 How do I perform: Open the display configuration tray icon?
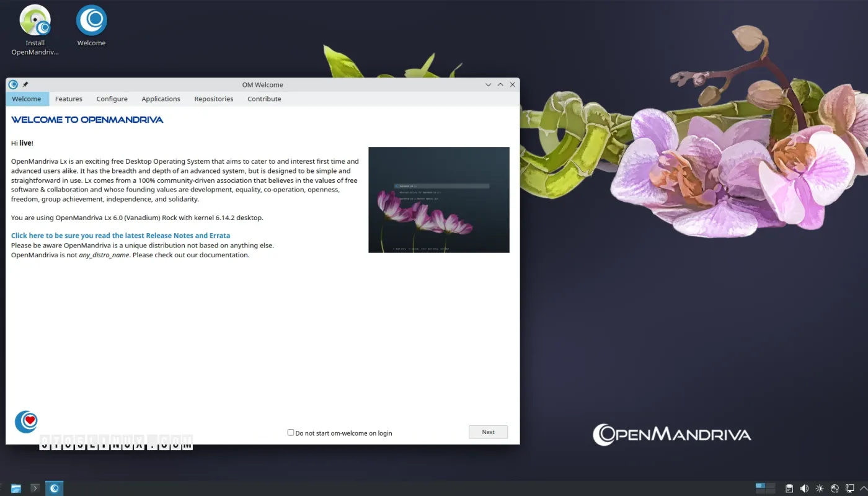click(x=850, y=489)
